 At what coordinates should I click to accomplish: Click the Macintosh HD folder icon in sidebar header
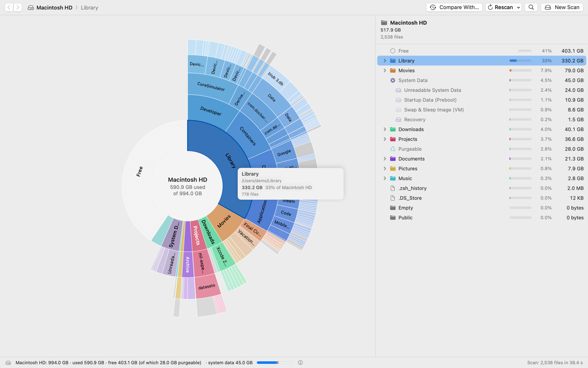point(384,23)
